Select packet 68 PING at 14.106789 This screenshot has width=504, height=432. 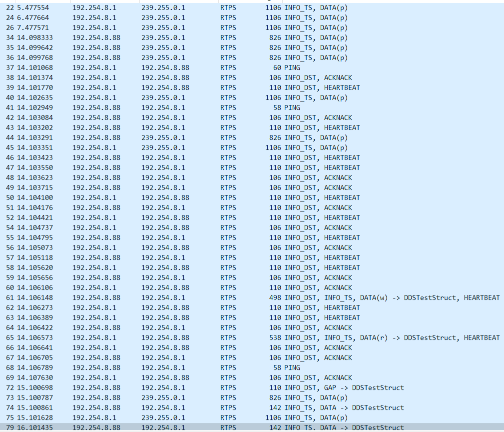200,367
